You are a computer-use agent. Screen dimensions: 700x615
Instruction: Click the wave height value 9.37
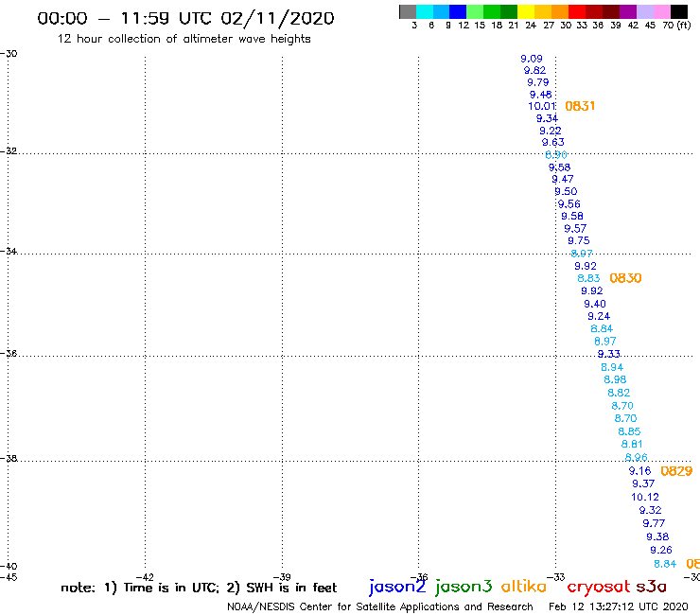click(643, 483)
